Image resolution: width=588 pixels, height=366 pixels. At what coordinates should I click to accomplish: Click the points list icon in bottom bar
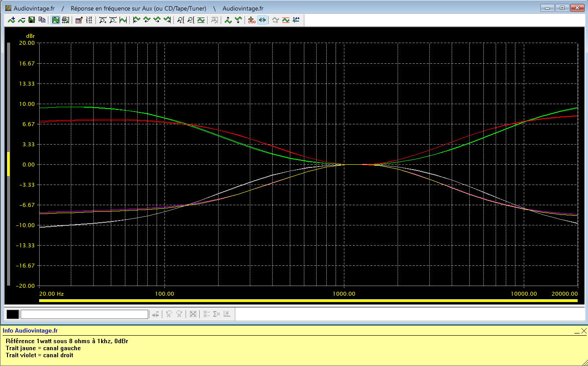(x=206, y=314)
